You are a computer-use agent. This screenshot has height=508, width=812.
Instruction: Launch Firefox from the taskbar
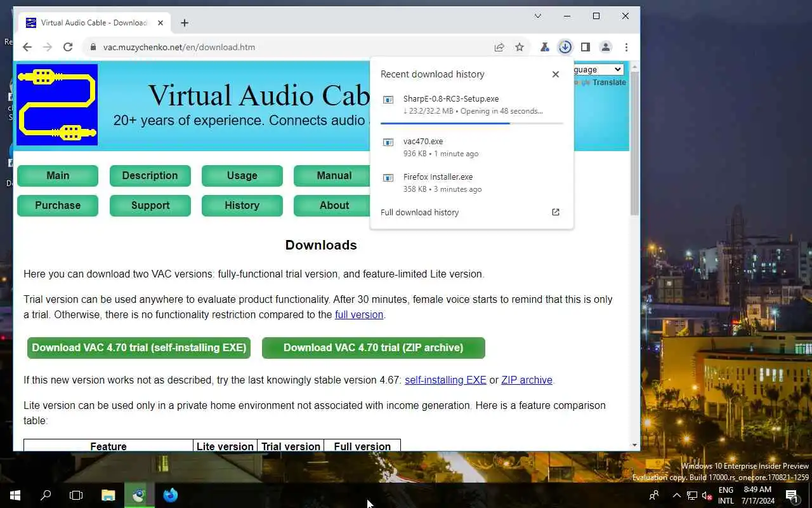click(171, 495)
